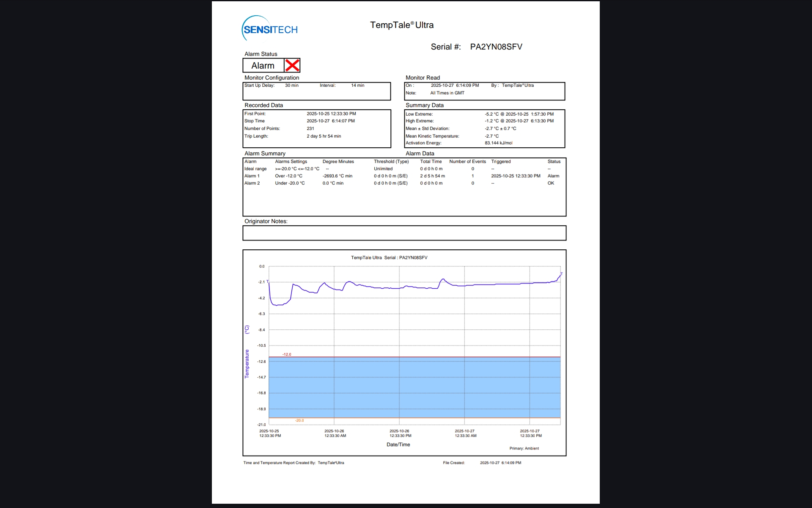Click the red X alarm icon
Viewport: 812px width, 508px height.
(292, 66)
